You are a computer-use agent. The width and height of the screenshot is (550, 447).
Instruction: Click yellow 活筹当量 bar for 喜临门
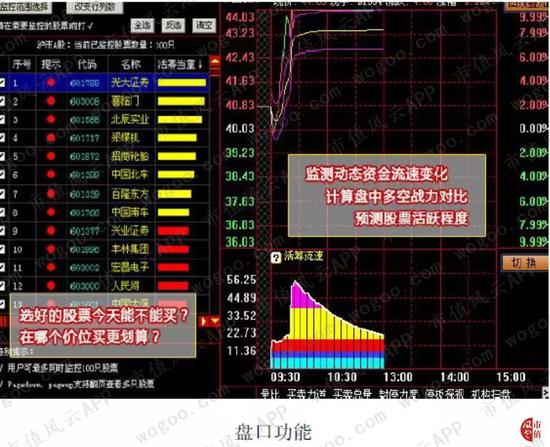pyautogui.click(x=181, y=101)
